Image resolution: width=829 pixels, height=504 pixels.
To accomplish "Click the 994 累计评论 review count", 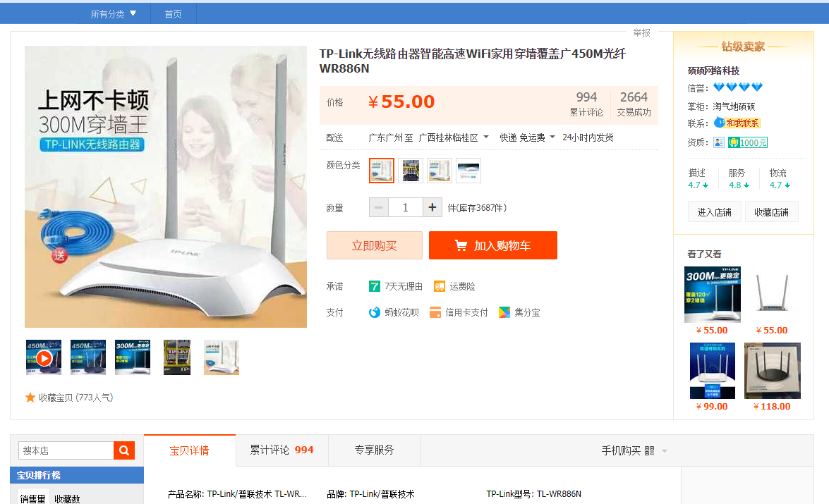I will tap(586, 104).
